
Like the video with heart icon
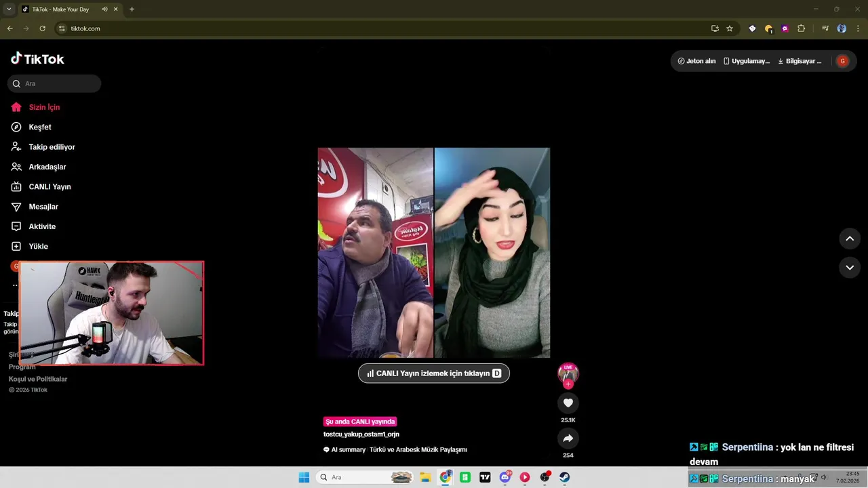tap(568, 403)
